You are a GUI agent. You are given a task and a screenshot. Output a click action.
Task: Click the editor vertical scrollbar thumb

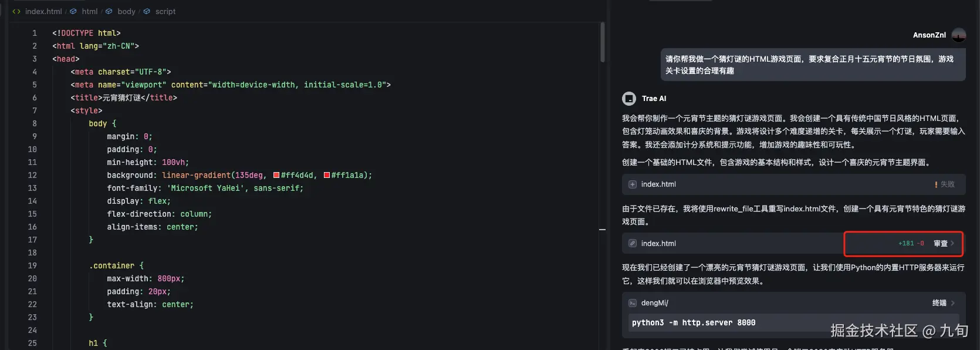[x=603, y=42]
